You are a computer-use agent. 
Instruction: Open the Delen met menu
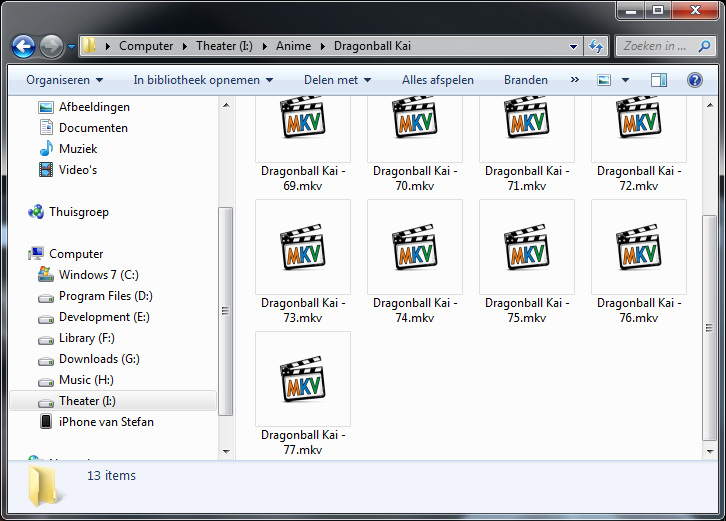pyautogui.click(x=338, y=80)
